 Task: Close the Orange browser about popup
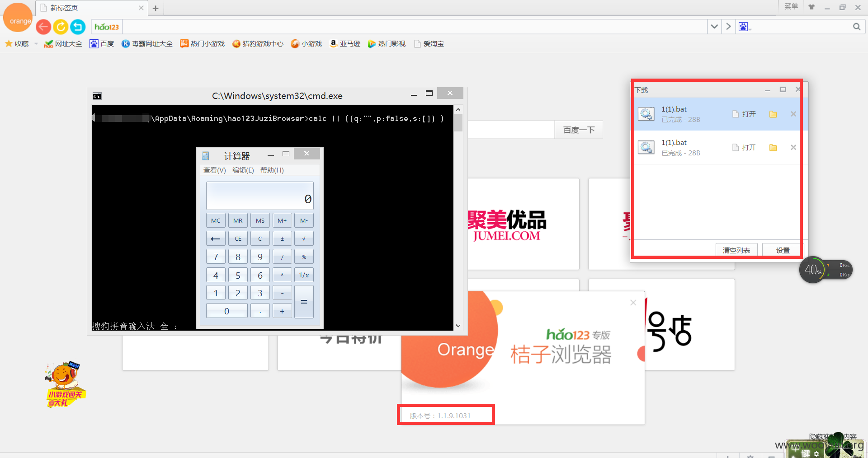pos(633,303)
